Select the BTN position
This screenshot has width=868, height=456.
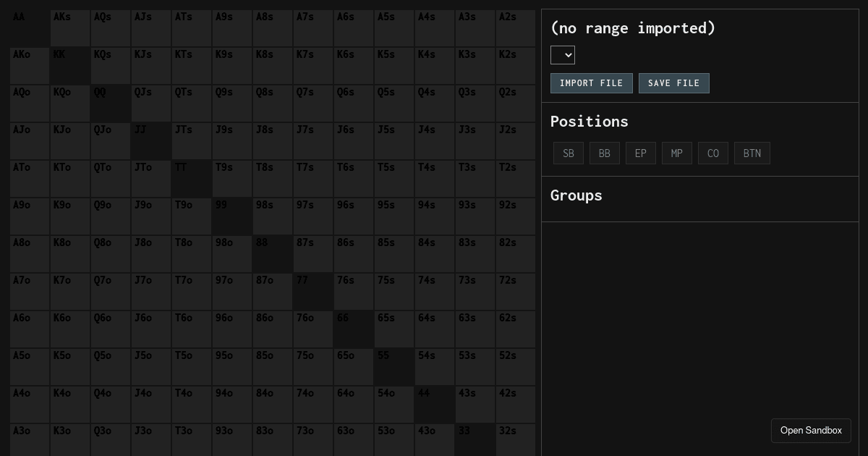(752, 153)
